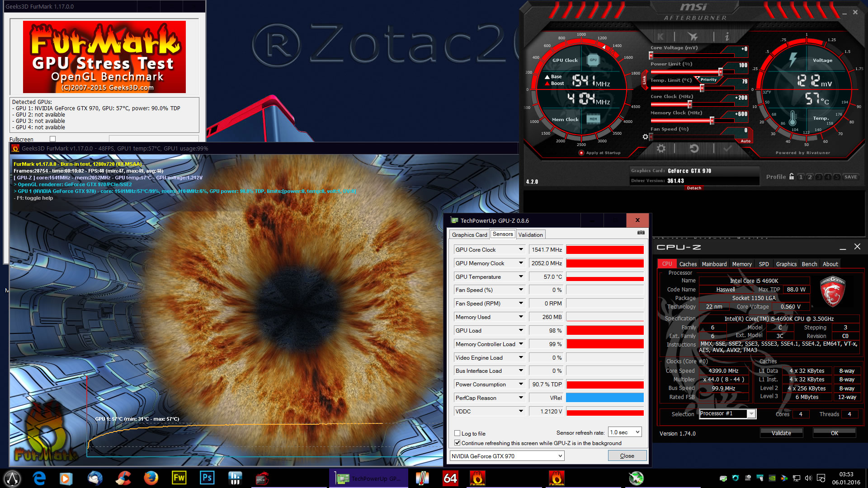Click the Afterburner Detach button
This screenshot has width=868, height=488.
[694, 188]
